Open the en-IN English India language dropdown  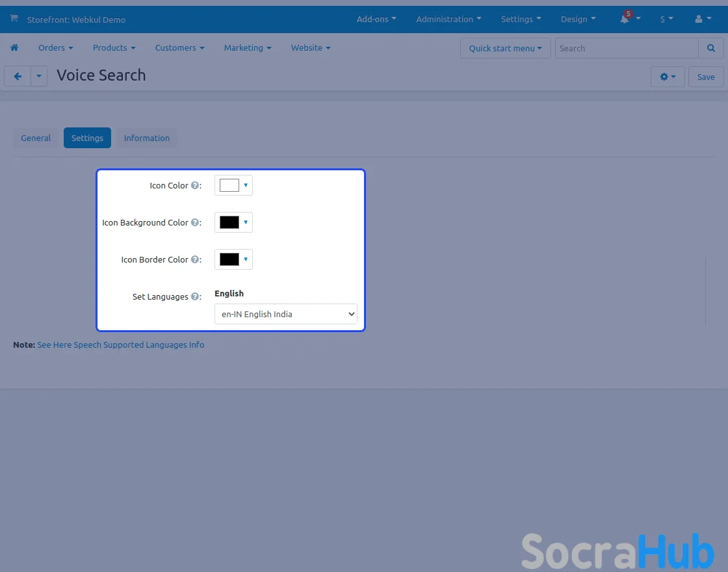tap(285, 314)
